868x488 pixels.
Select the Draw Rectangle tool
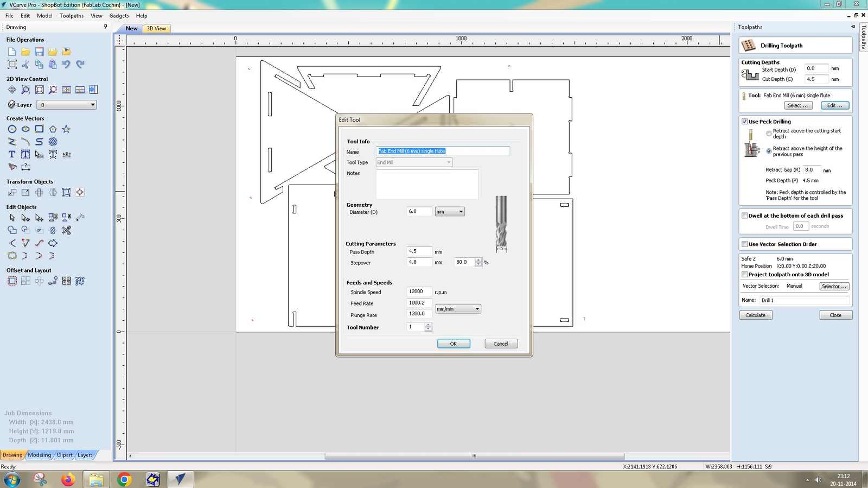coord(39,129)
